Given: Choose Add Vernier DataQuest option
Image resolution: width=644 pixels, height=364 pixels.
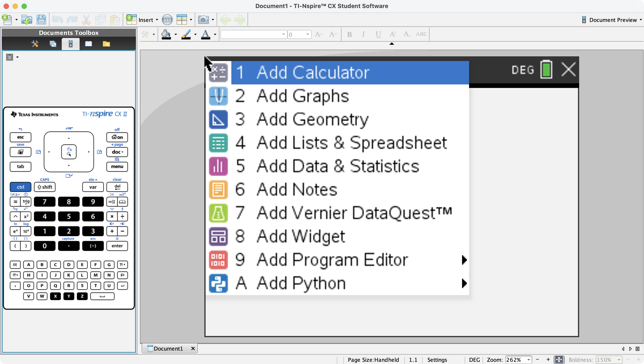Looking at the screenshot, I should 350,213.
